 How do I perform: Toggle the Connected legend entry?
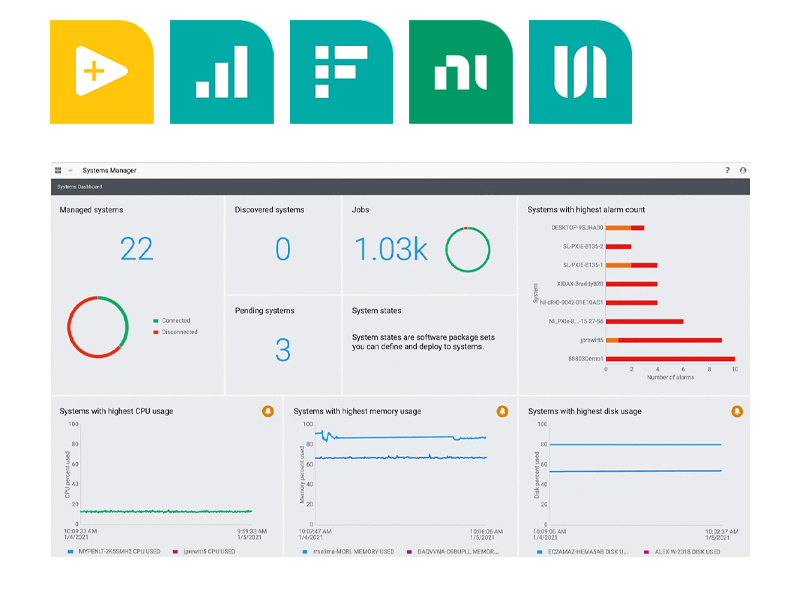172,321
